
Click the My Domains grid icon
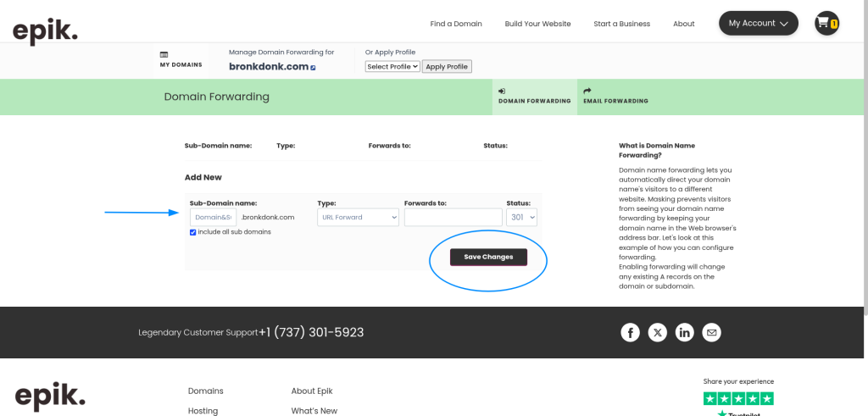coord(164,55)
